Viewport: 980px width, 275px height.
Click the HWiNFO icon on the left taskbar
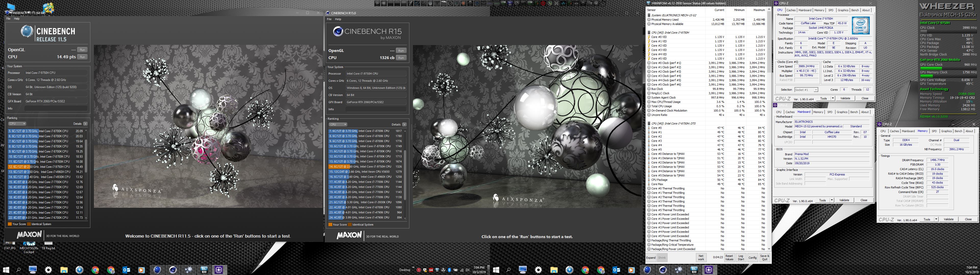tap(204, 270)
